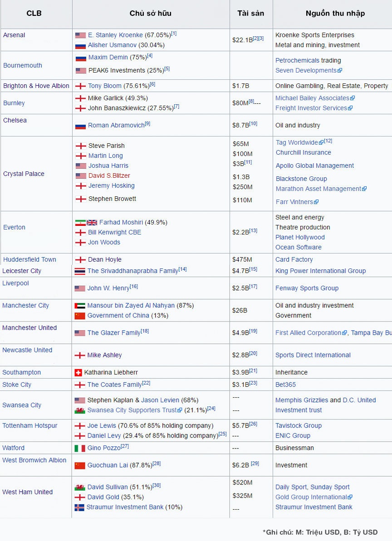Follow the Fenway Sports Group link

tap(307, 288)
